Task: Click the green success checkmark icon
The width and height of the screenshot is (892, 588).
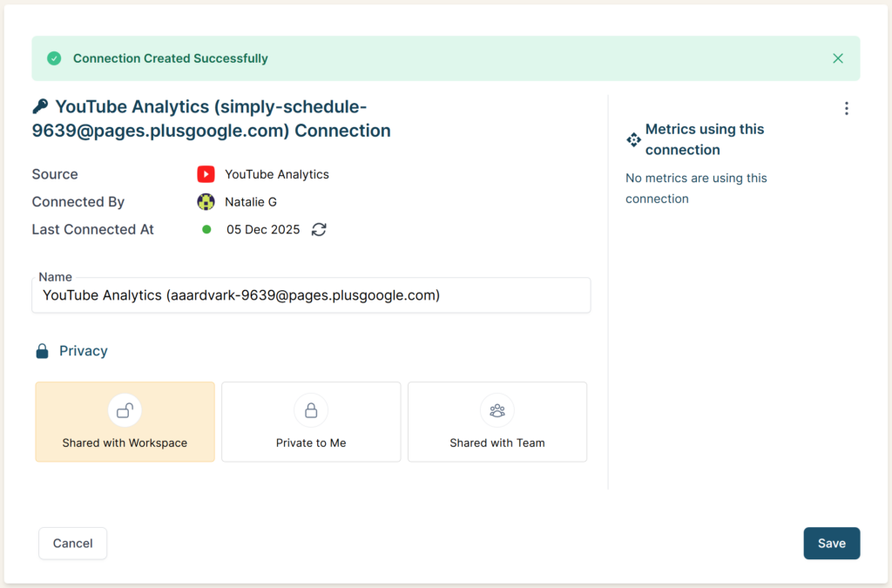Action: [54, 58]
